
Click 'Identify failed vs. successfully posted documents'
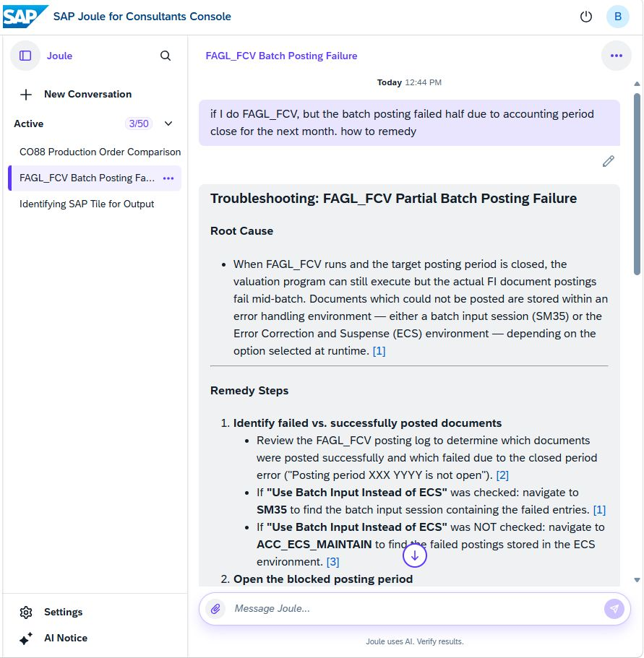(367, 423)
